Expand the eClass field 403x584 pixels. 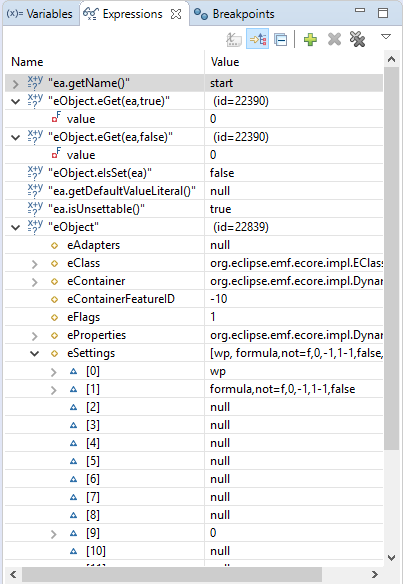34,264
